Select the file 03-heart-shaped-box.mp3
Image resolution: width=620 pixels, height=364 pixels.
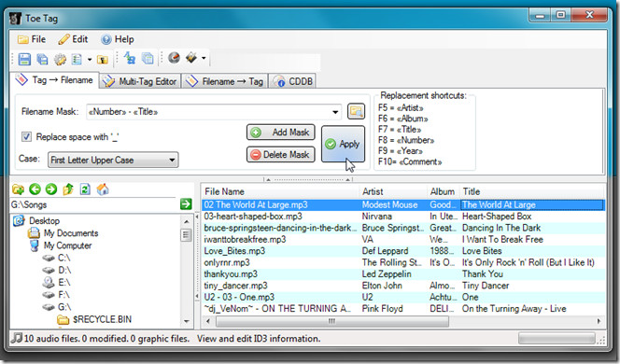253,217
